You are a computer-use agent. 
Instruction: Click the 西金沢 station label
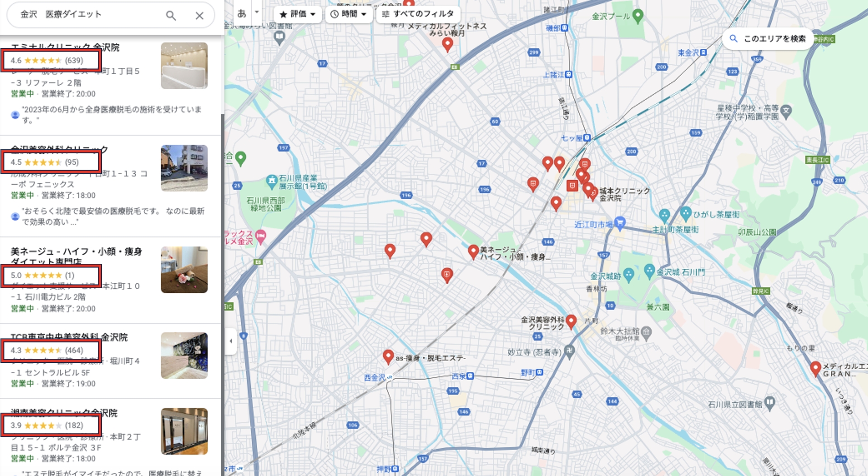375,377
